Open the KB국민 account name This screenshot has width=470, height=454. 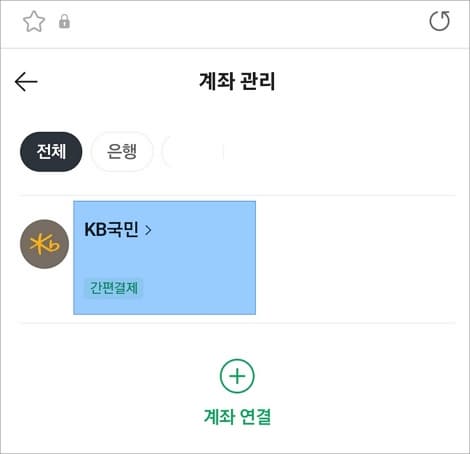111,230
